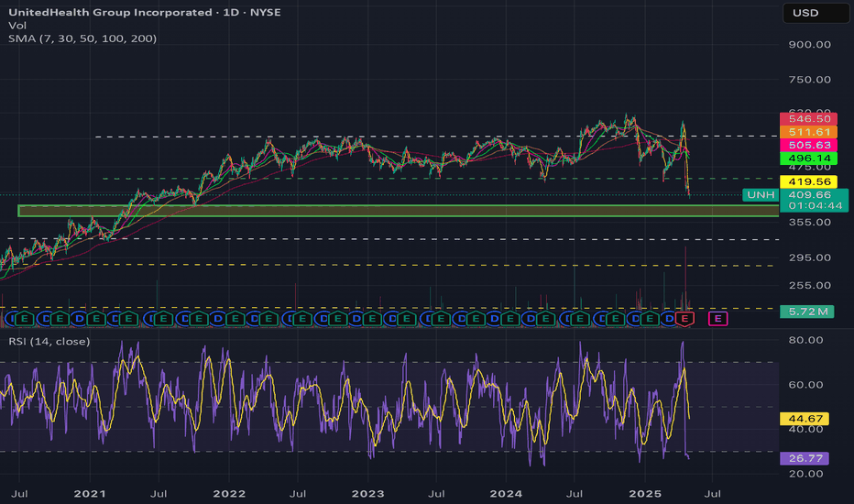This screenshot has width=854, height=504.
Task: Click the 2021 time axis label
Action: click(x=90, y=494)
